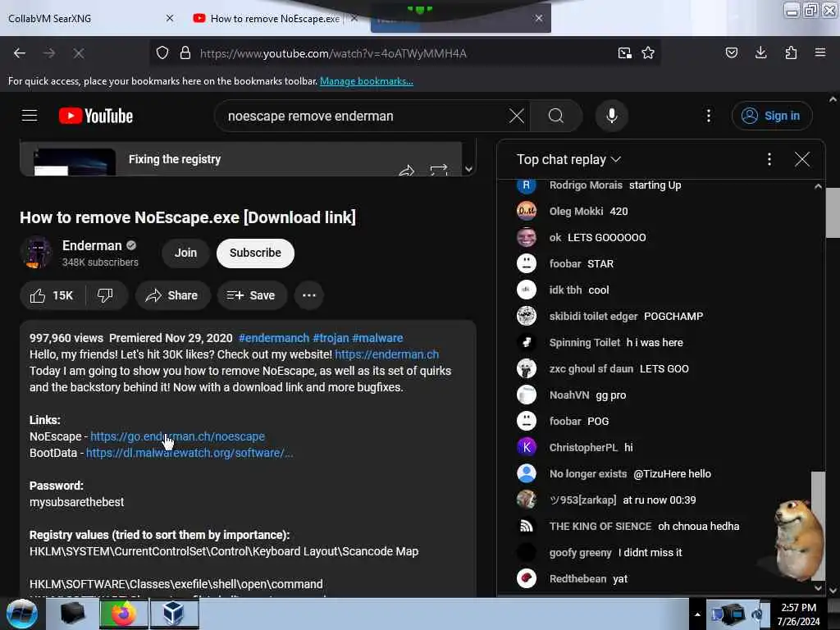Like the video with thumbs up
The width and height of the screenshot is (840, 630).
coord(52,295)
